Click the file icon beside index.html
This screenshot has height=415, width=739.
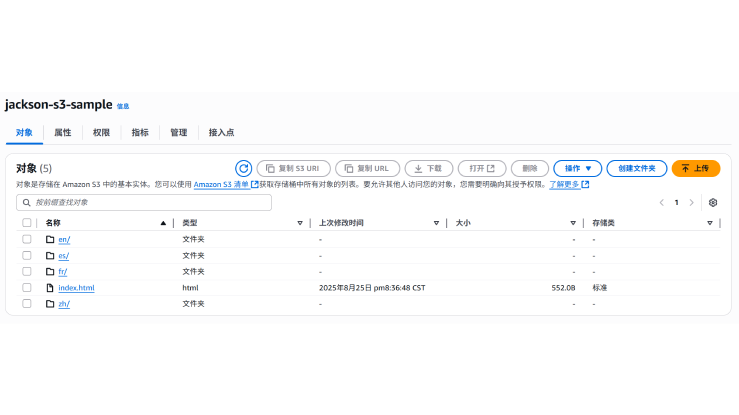[x=50, y=288]
